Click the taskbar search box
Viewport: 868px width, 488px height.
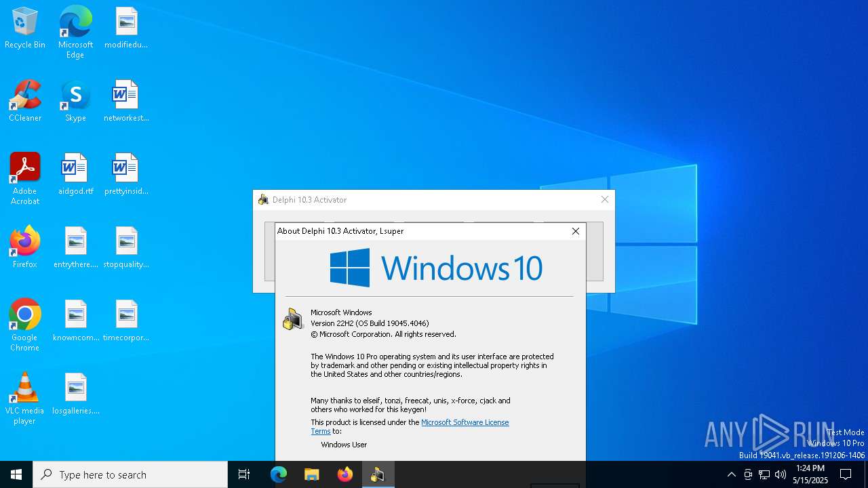click(x=130, y=474)
